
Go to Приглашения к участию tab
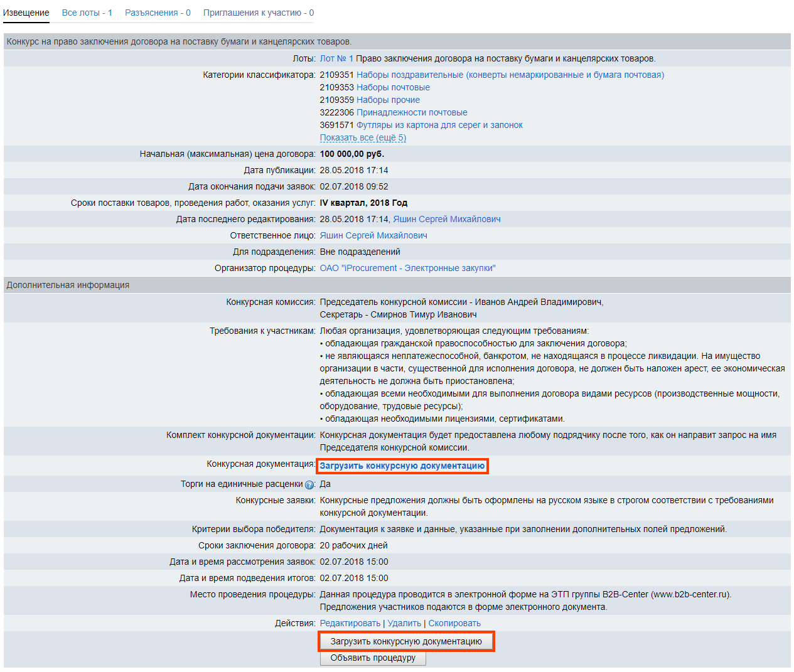pyautogui.click(x=259, y=13)
